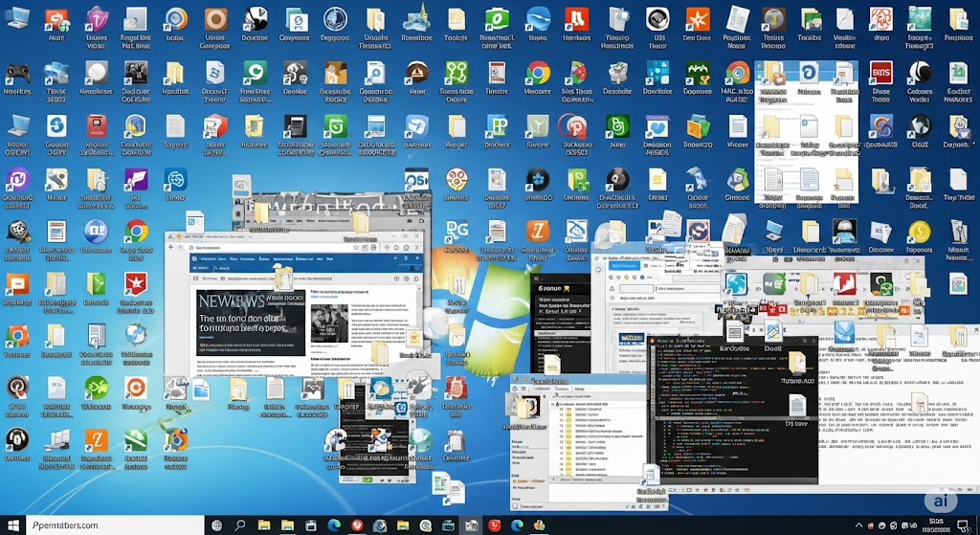
Task: Open the red circled P desktop shortcut
Action: click(x=572, y=127)
